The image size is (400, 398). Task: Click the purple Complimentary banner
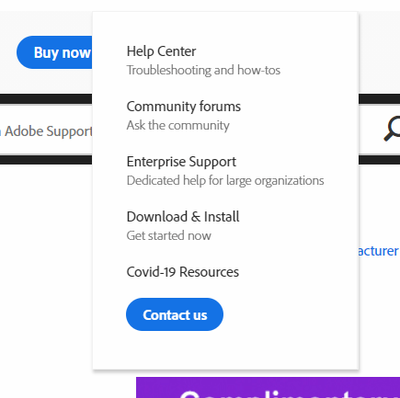tap(268, 388)
